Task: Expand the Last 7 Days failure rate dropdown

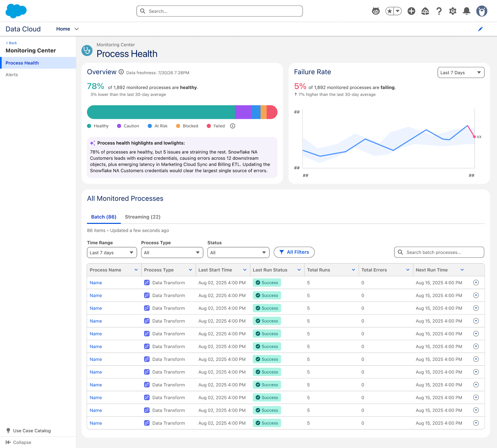Action: pyautogui.click(x=461, y=73)
